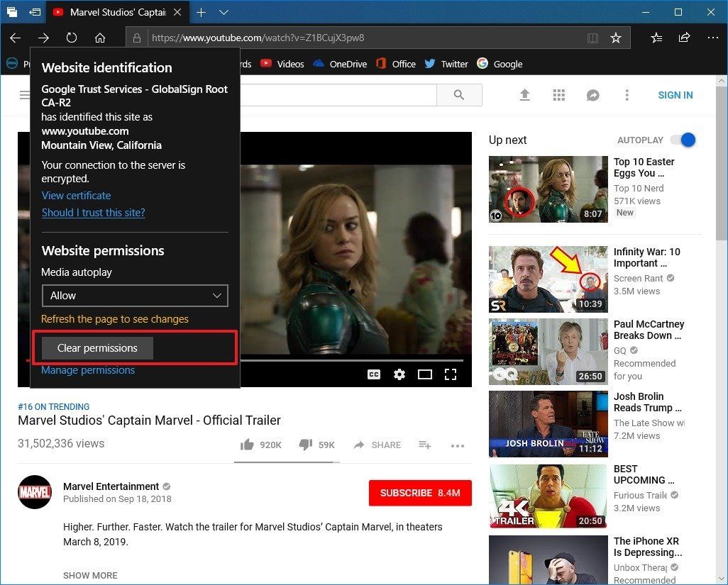The image size is (728, 585).
Task: Click the YouTube video upload icon
Action: (x=525, y=94)
